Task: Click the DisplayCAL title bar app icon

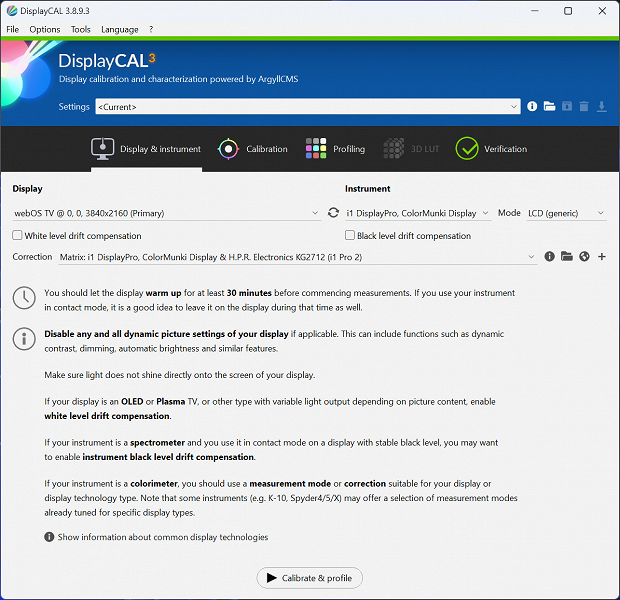Action: (x=12, y=11)
